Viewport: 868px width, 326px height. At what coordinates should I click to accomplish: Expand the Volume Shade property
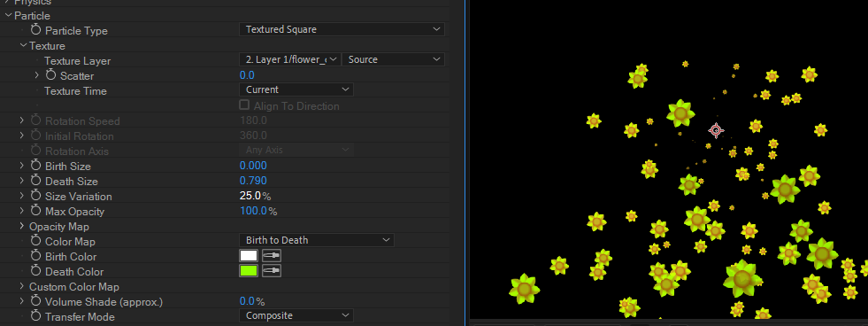coord(22,301)
